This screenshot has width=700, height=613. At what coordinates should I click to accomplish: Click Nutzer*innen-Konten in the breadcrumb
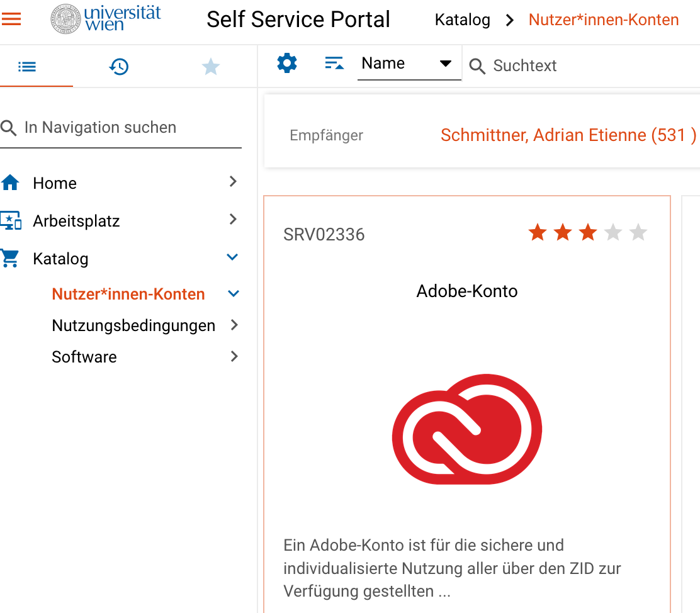click(604, 20)
